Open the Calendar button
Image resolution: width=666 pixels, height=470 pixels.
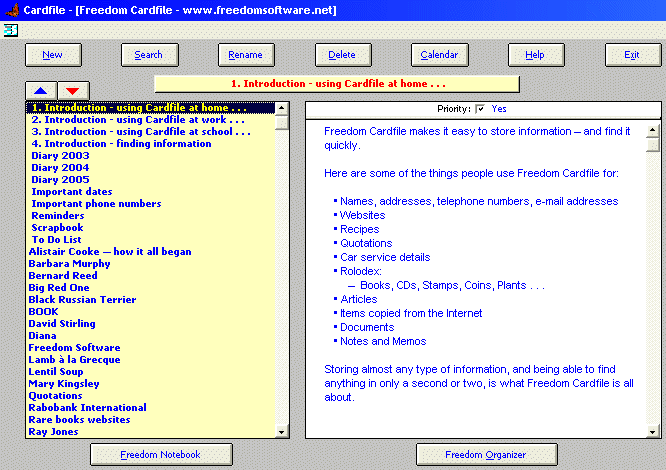pyautogui.click(x=440, y=55)
